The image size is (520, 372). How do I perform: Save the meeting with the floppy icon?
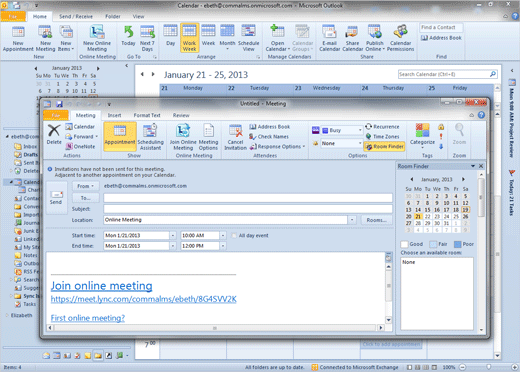click(59, 104)
